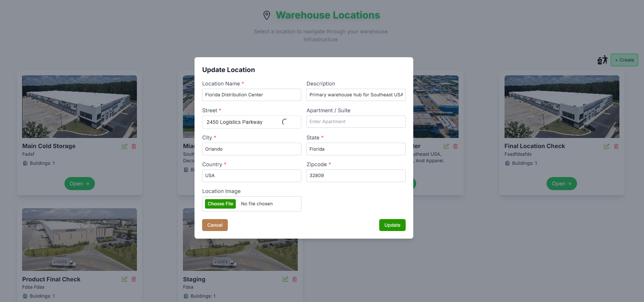This screenshot has width=644, height=302.
Task: Click Cancel in the Update Location dialog
Action: tap(215, 225)
